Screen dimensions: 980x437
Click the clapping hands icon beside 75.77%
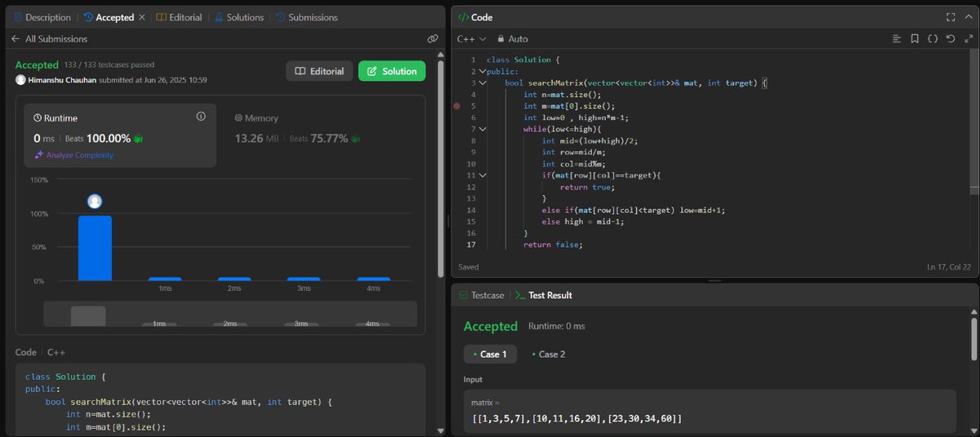pos(355,139)
